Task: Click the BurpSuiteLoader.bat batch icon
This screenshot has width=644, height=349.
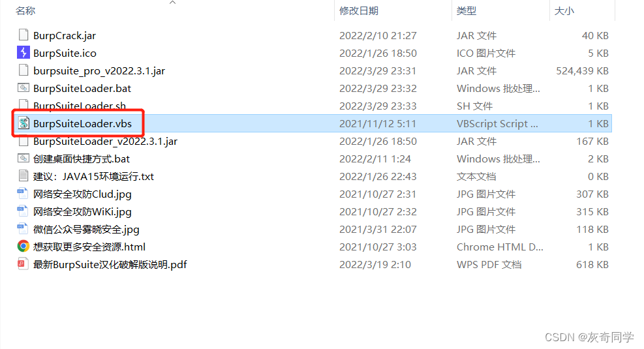Action: click(x=23, y=88)
